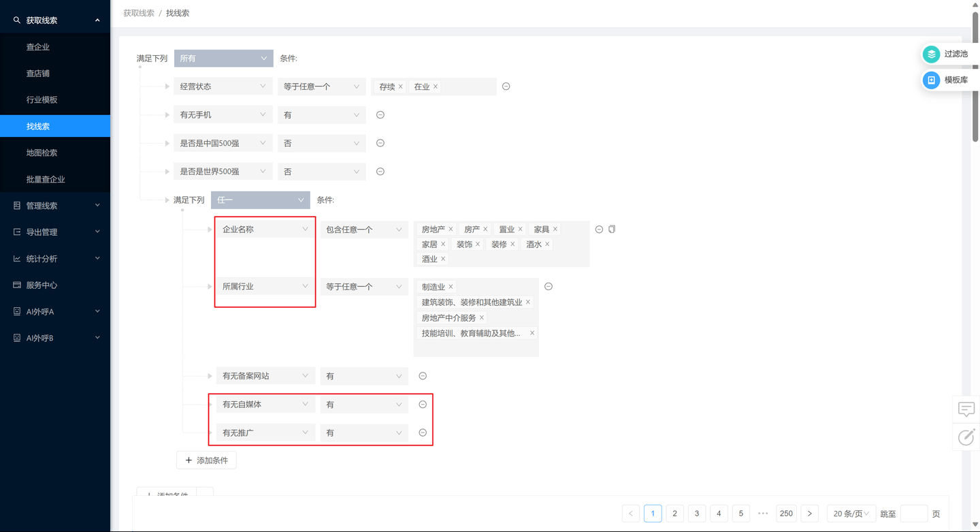Screen dimensions: 980x532
Task: Open the 所属行业 field dropdown
Action: pos(265,287)
